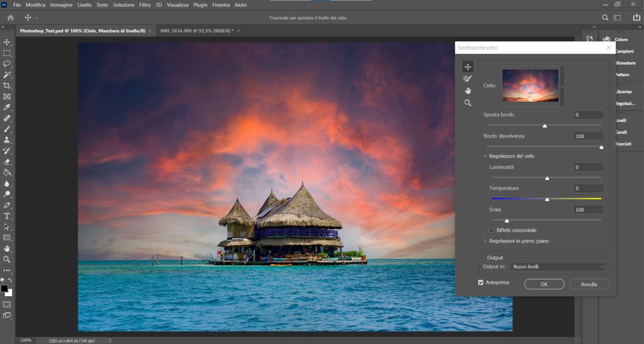The height and width of the screenshot is (344, 644).
Task: Click the Annulla button
Action: (x=589, y=284)
